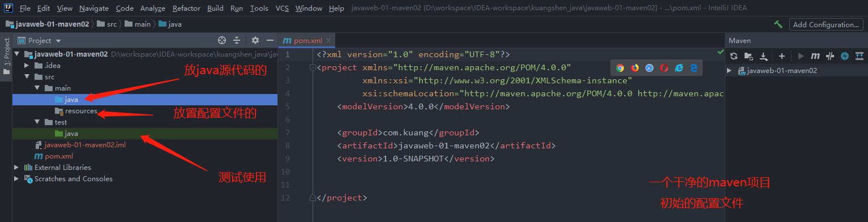Download sources and documentation in Maven panel

[763, 56]
